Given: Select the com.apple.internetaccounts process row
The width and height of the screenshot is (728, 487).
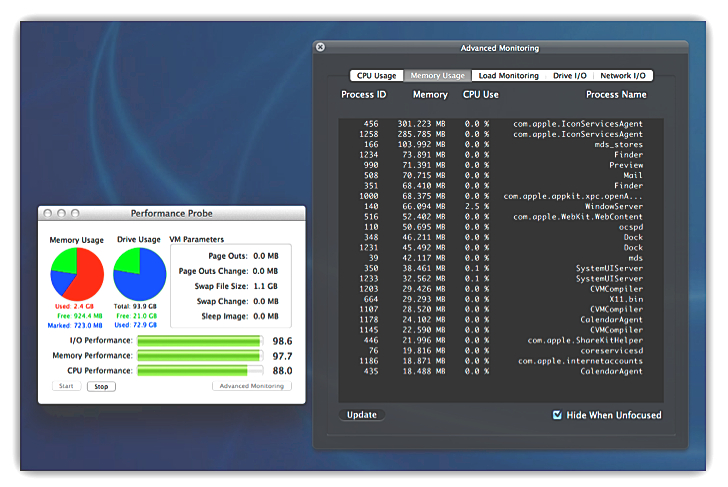Looking at the screenshot, I should tap(501, 361).
